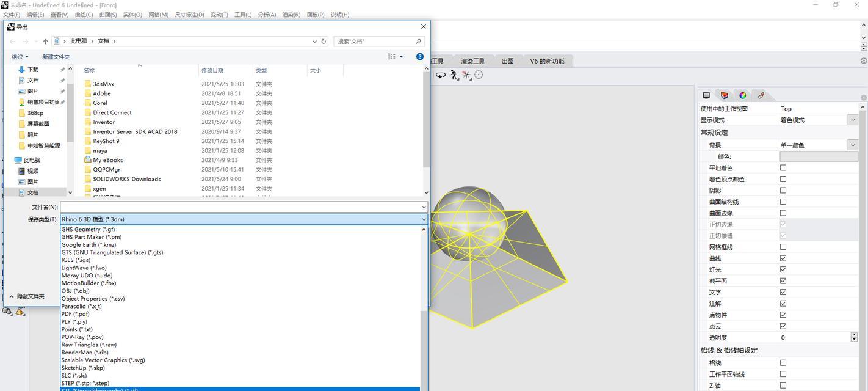Open the 实体(O) menu
The height and width of the screenshot is (391, 868).
[132, 15]
